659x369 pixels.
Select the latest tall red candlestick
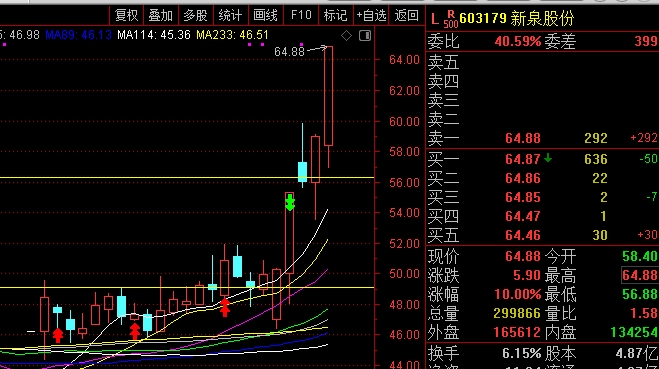[328, 96]
